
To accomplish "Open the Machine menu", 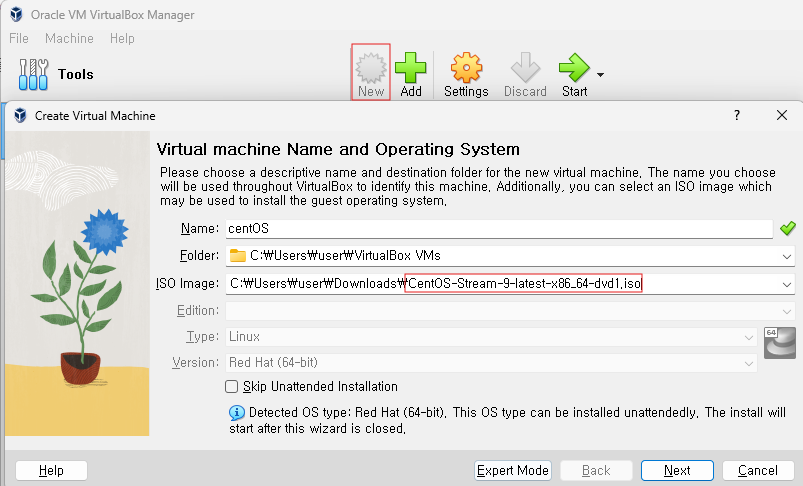I will pyautogui.click(x=69, y=38).
